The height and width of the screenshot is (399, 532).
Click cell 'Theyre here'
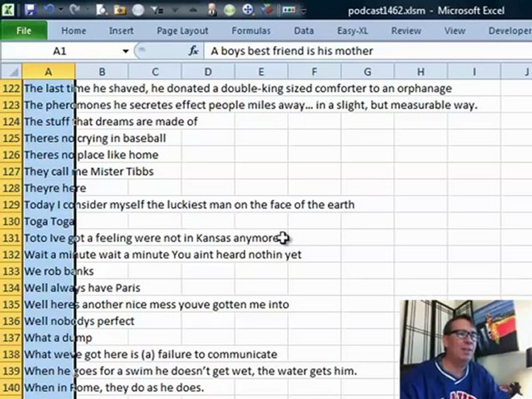pos(49,188)
